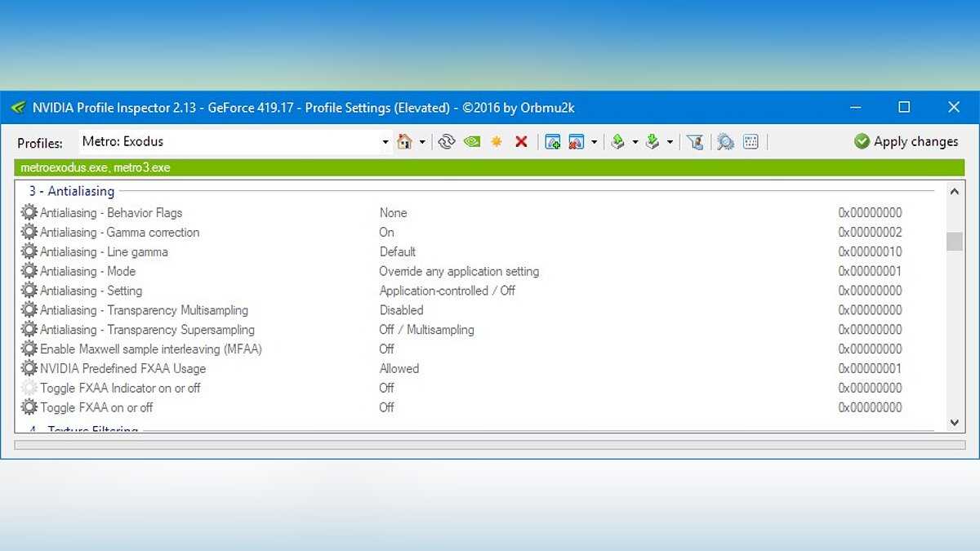Select the Toggle FXAA Indicator on or off setting
The width and height of the screenshot is (980, 551).
120,388
